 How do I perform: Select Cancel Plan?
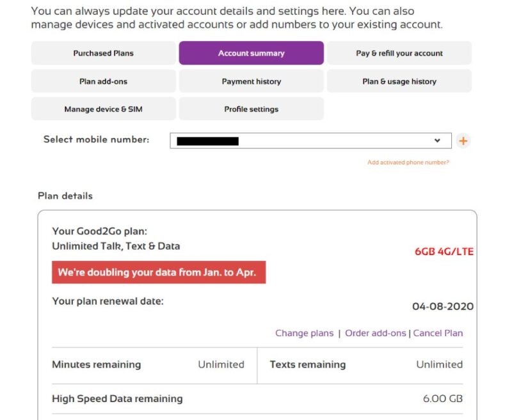pos(438,333)
